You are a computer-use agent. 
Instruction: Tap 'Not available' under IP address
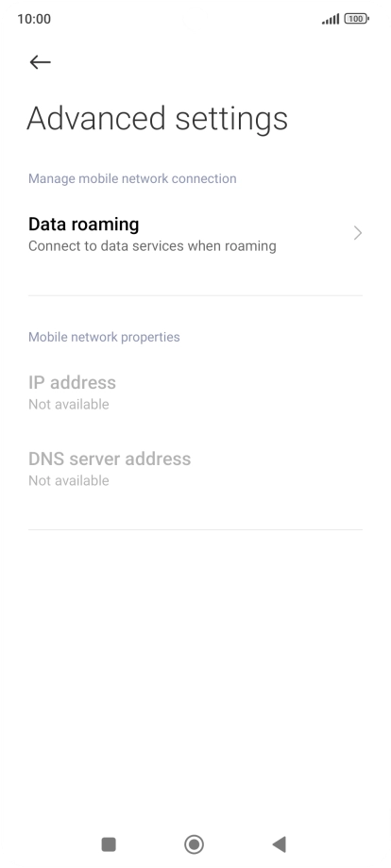[x=69, y=405]
